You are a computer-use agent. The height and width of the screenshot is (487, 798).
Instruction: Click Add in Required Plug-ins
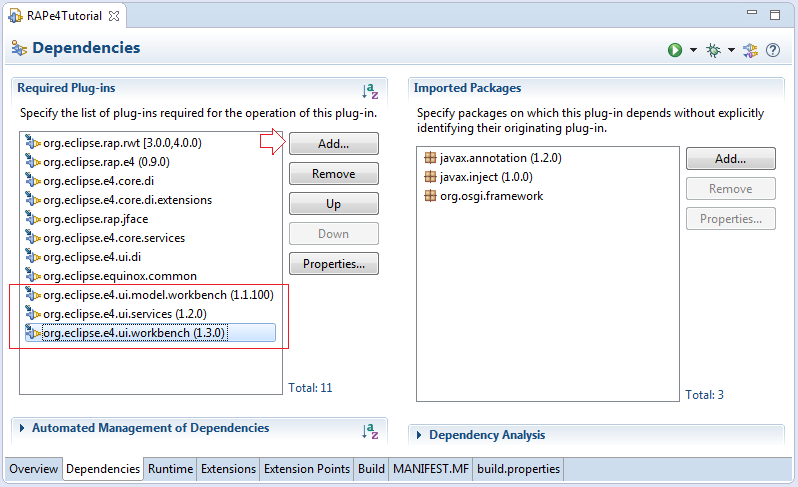pos(334,144)
